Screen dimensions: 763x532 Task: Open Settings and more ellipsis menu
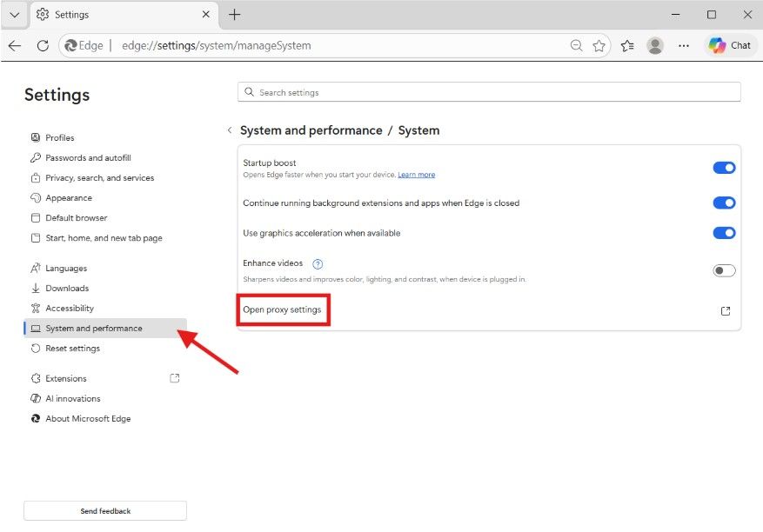684,46
